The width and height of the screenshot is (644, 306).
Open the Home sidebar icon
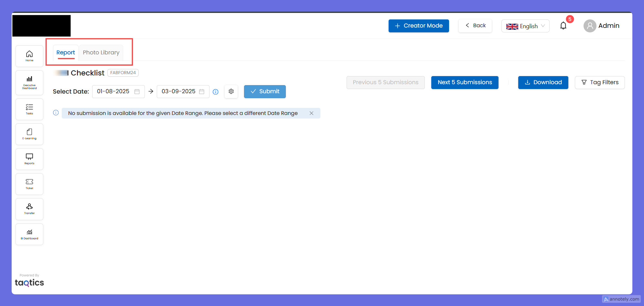coord(29,56)
